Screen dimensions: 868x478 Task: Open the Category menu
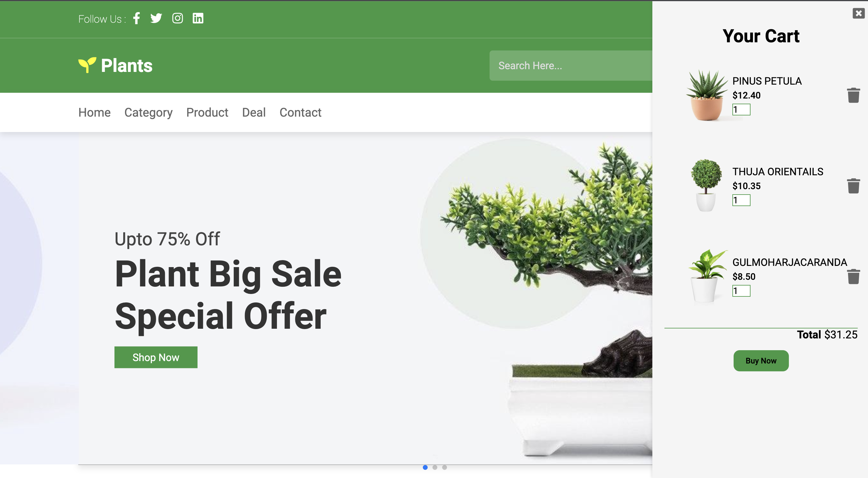coord(148,112)
